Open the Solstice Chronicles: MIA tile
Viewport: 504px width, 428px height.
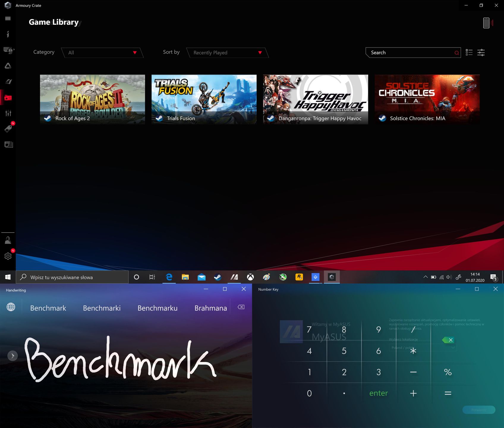point(427,99)
